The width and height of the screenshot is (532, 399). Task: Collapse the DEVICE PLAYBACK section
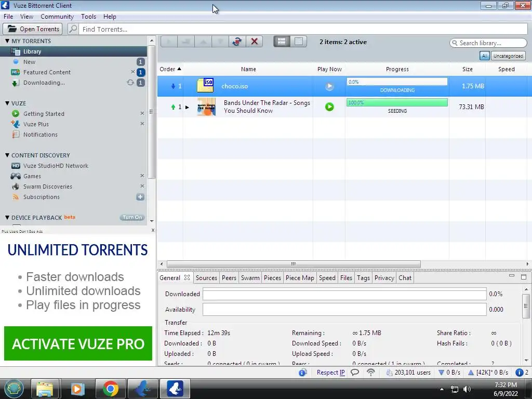(7, 218)
